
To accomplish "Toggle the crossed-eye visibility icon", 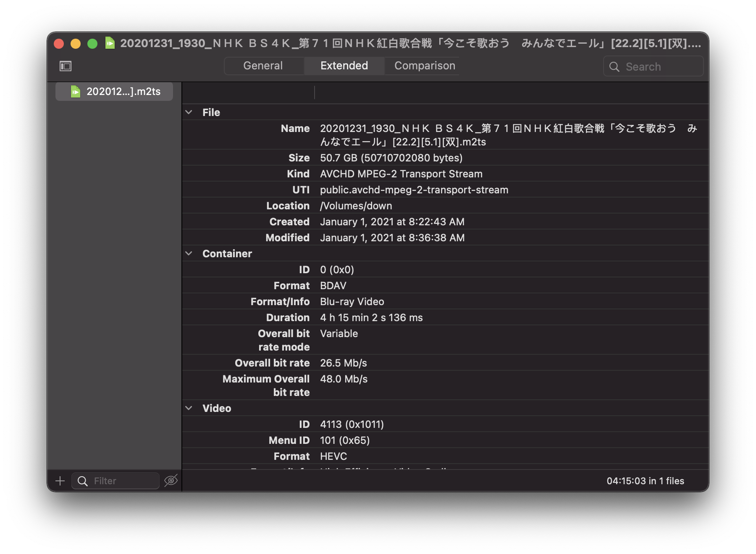I will [171, 480].
